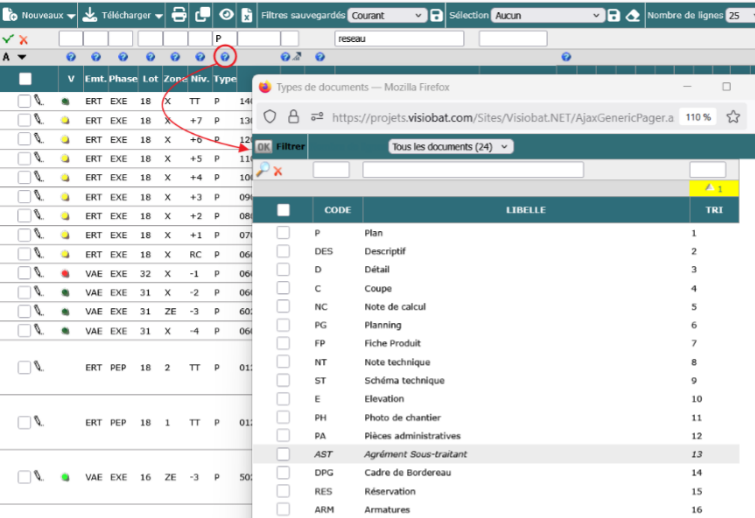Click the red X clear filter in popup
Viewport: 755px width, 518px height.
(278, 171)
